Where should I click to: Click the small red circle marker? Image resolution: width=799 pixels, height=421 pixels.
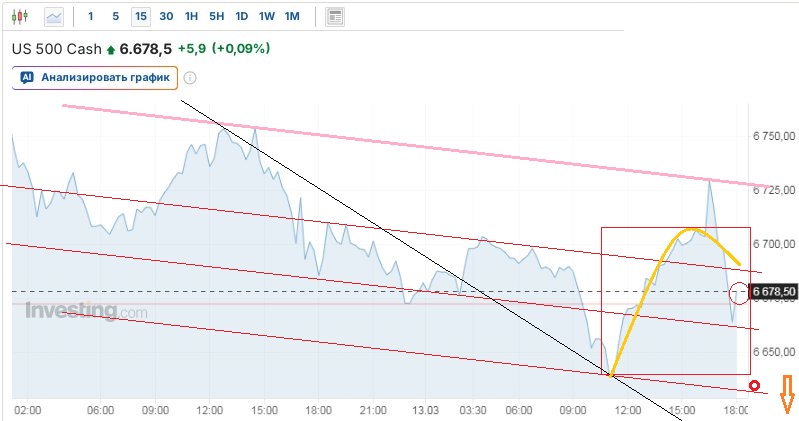point(755,386)
